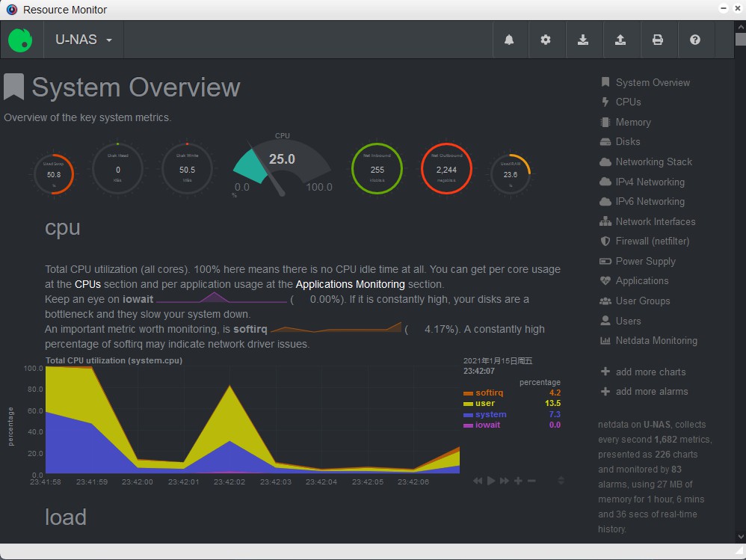Go to Network Interfaces in the sidebar
Screen dimensions: 746x560
click(655, 221)
